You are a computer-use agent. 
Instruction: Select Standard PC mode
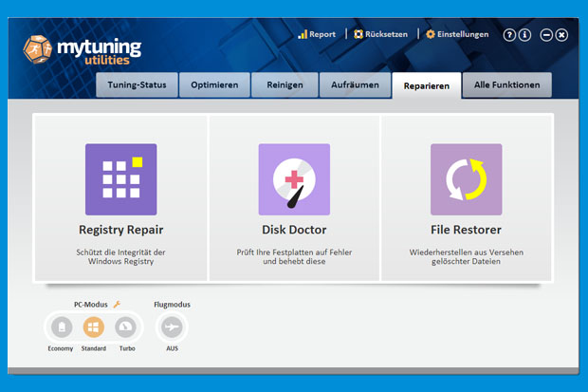click(x=93, y=327)
